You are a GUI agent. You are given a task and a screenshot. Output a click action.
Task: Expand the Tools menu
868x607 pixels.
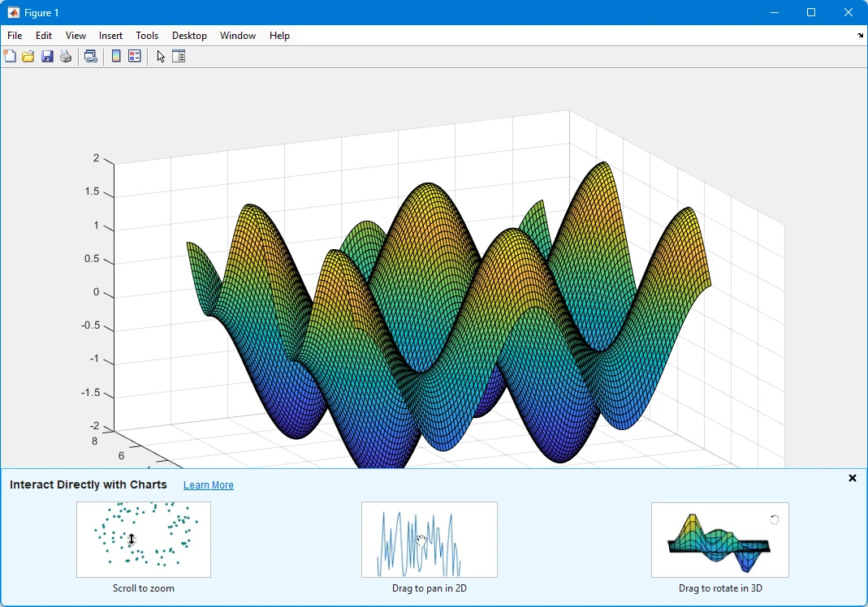point(147,36)
